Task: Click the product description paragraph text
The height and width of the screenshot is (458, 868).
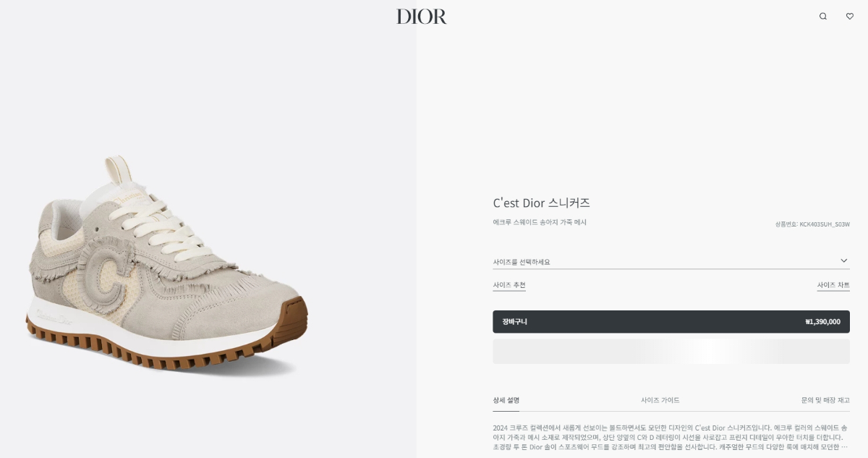Action: 671,437
